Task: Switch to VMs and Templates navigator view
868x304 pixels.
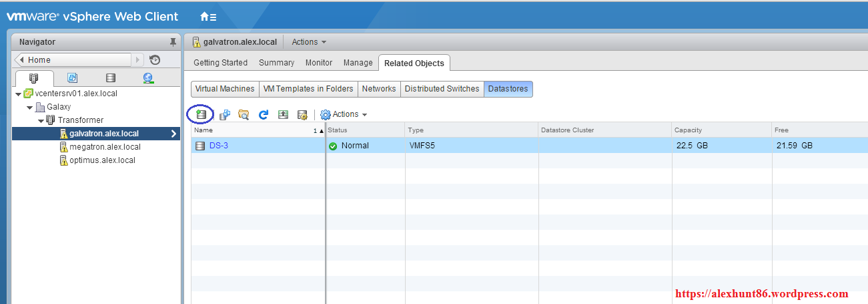Action: (72, 78)
